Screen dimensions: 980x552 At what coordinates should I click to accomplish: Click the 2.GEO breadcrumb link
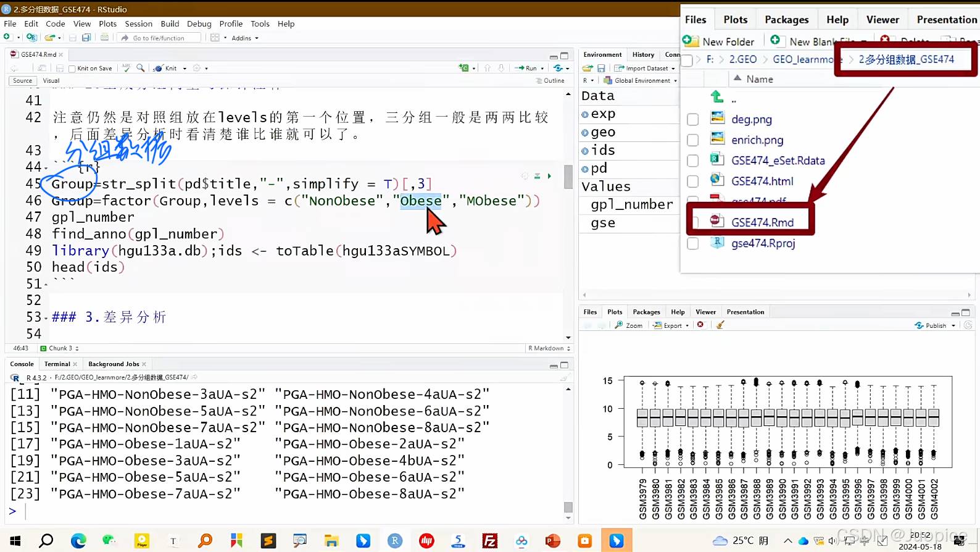coord(742,59)
